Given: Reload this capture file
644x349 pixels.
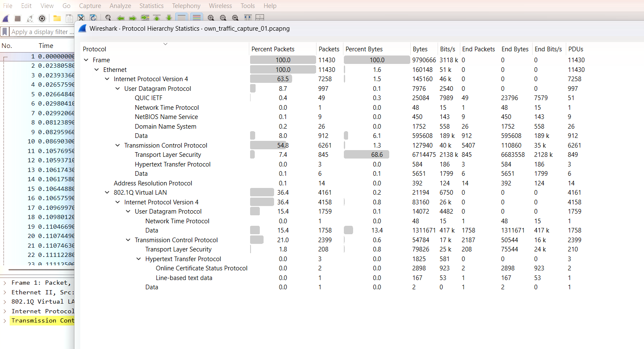Looking at the screenshot, I should click(x=93, y=18).
